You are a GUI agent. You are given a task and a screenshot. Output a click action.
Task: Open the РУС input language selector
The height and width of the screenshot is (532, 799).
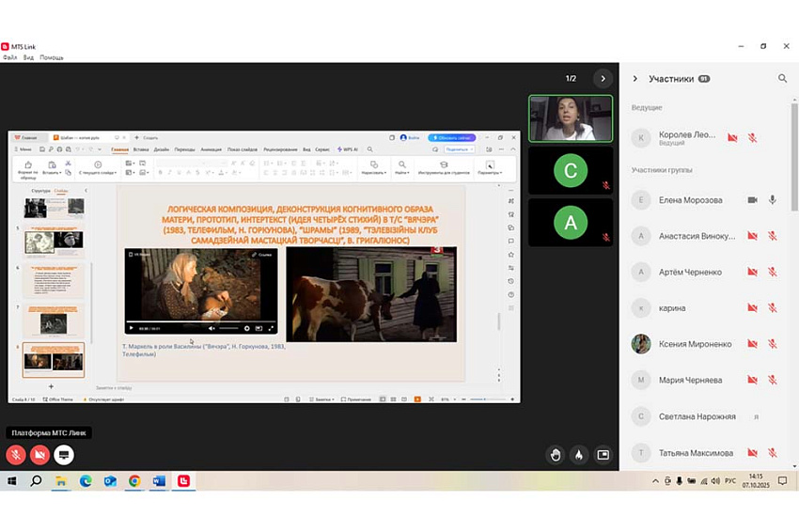click(x=729, y=481)
